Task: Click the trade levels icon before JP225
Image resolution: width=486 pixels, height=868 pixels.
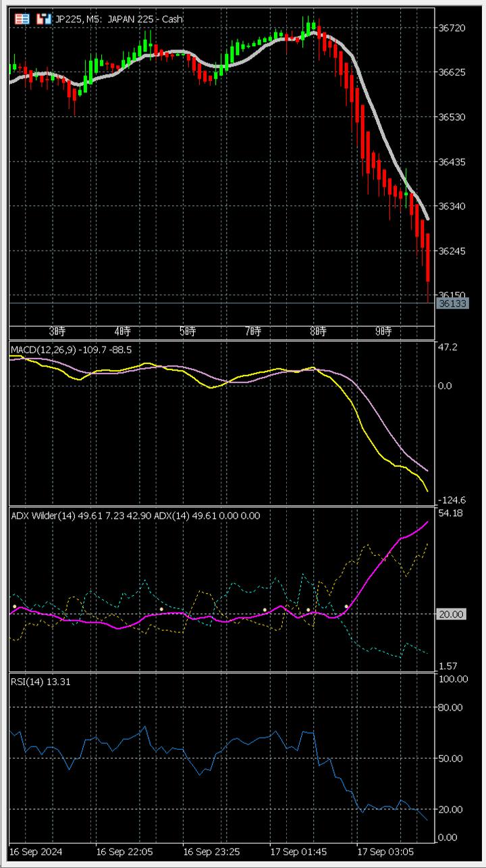Action: pyautogui.click(x=44, y=19)
